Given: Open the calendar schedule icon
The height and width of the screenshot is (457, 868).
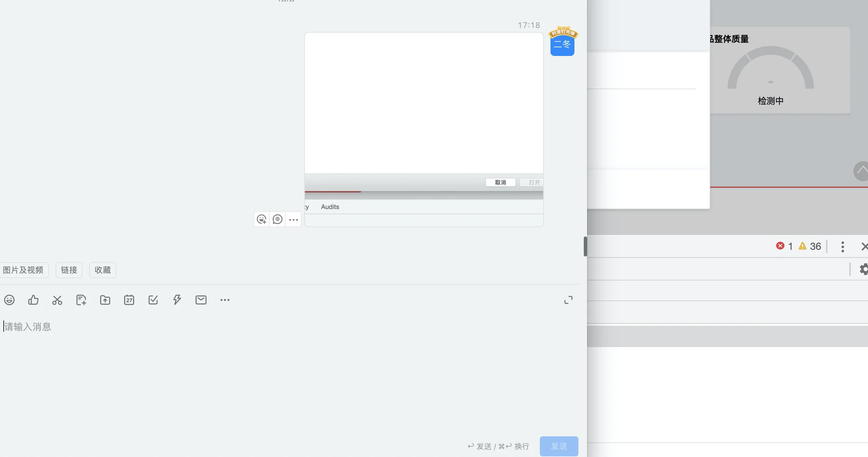Looking at the screenshot, I should [129, 300].
